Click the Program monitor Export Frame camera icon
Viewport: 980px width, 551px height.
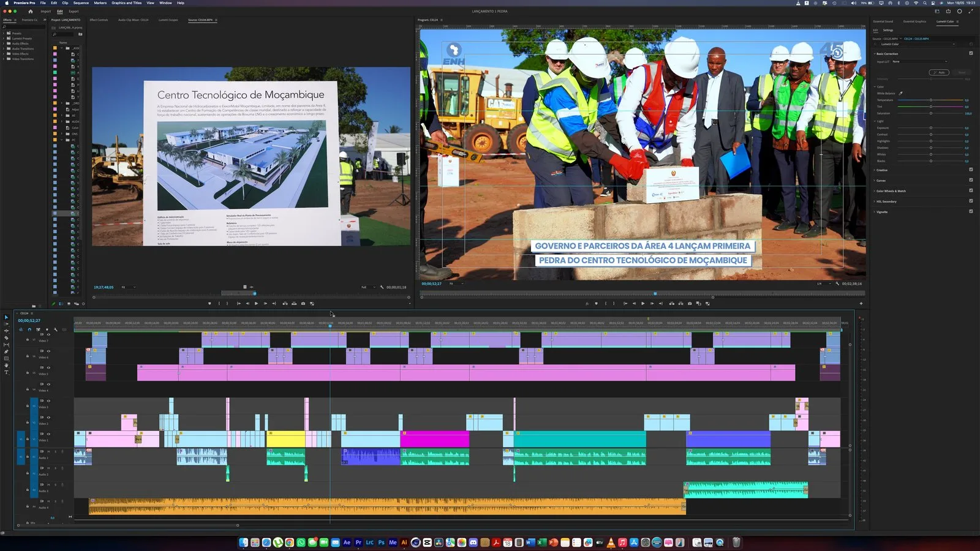pyautogui.click(x=690, y=304)
